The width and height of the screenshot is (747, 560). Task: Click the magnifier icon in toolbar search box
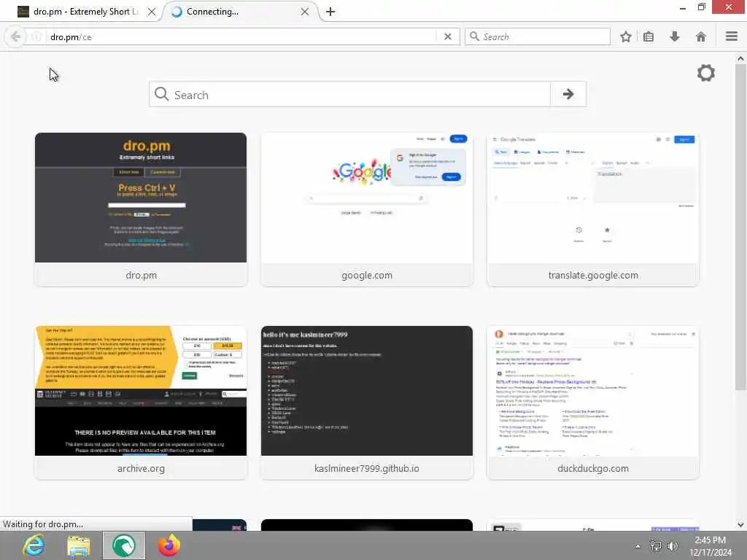coord(474,36)
